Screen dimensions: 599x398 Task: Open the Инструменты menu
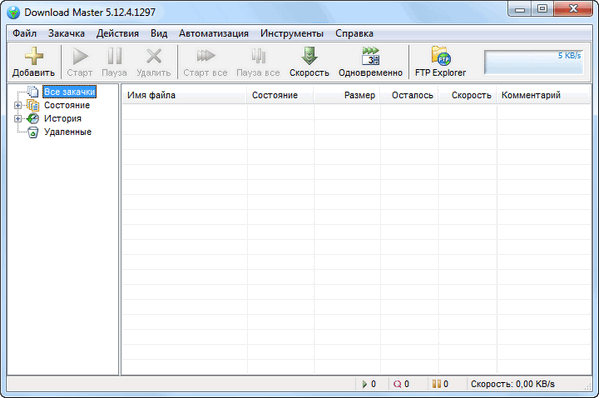292,34
